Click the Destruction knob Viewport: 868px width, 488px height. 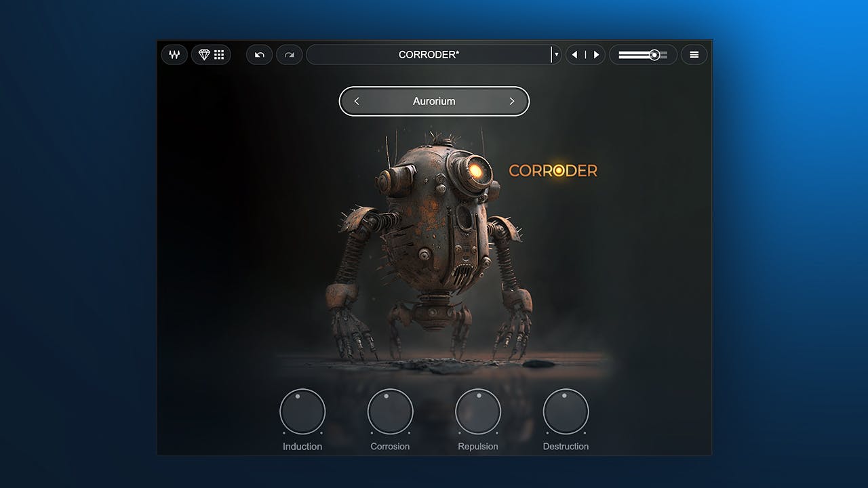[566, 411]
